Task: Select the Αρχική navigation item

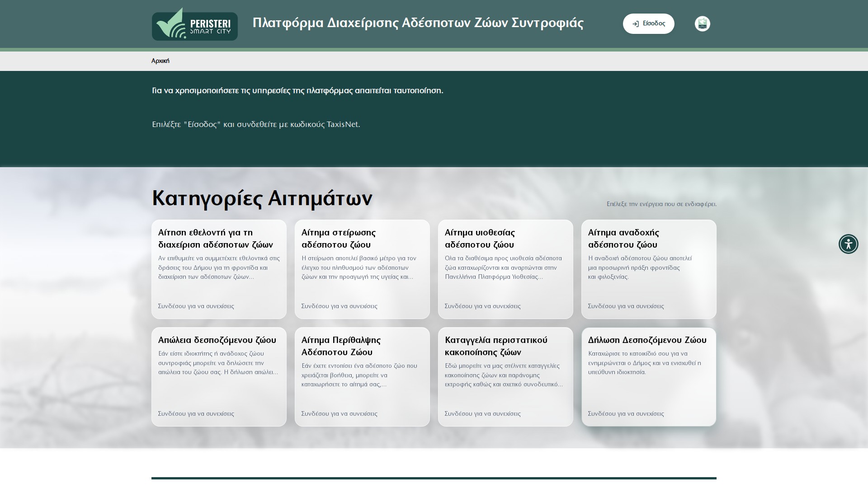Action: click(160, 61)
